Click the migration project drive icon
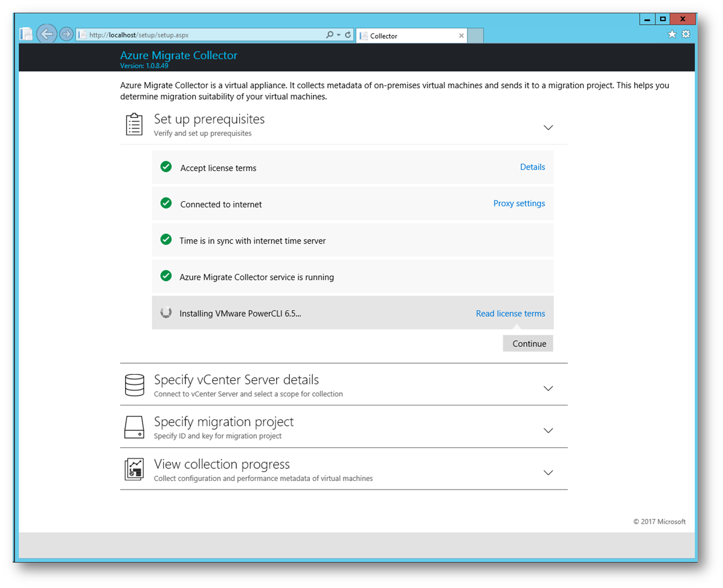Viewport: 723px width, 588px height. point(134,427)
